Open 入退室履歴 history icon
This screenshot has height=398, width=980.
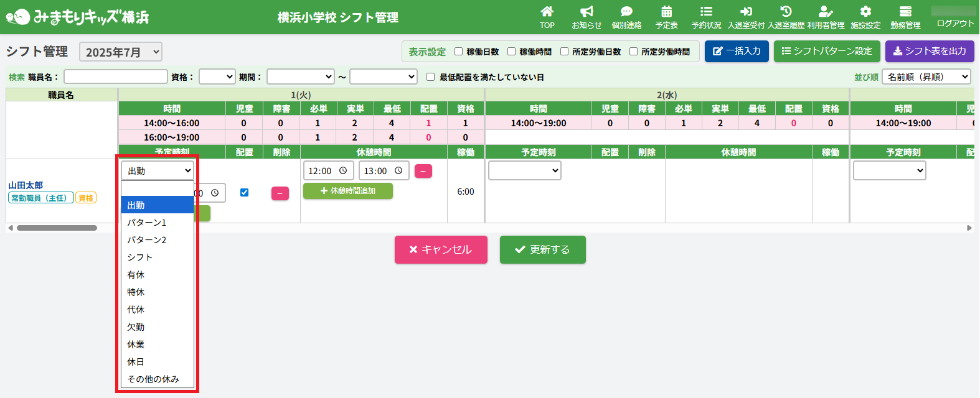(x=786, y=12)
